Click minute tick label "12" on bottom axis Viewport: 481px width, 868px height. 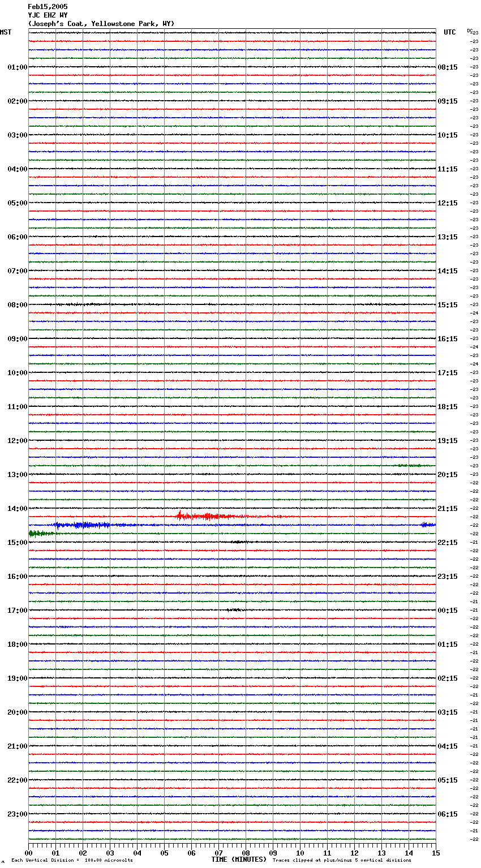tap(354, 853)
